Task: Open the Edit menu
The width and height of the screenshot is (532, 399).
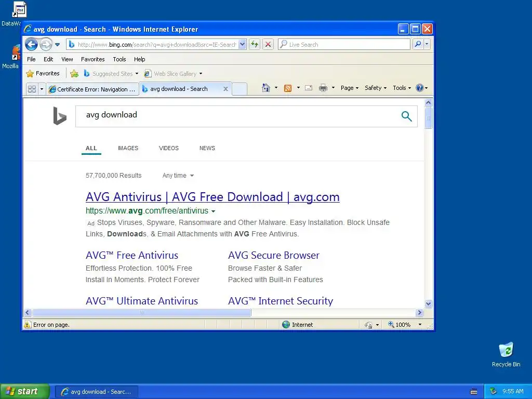Action: [x=48, y=59]
